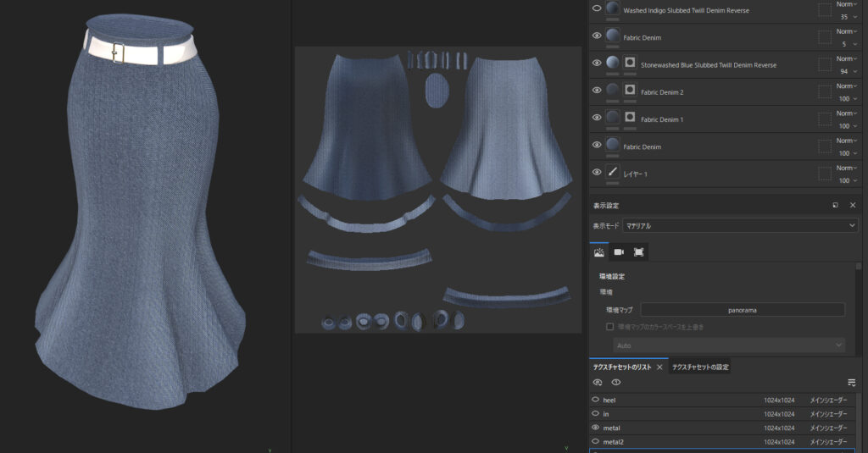Select the heel texture set
This screenshot has width=868, height=453.
click(x=609, y=400)
